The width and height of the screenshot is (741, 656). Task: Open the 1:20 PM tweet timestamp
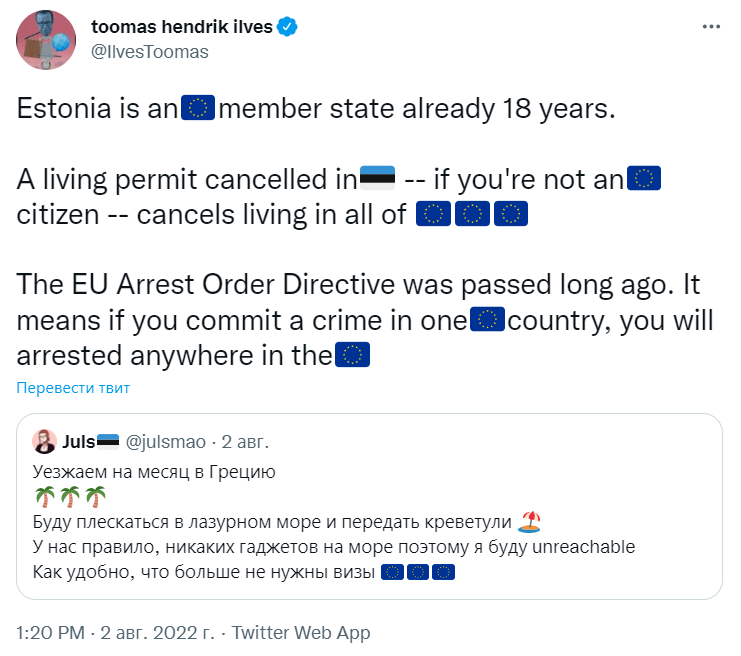click(50, 632)
